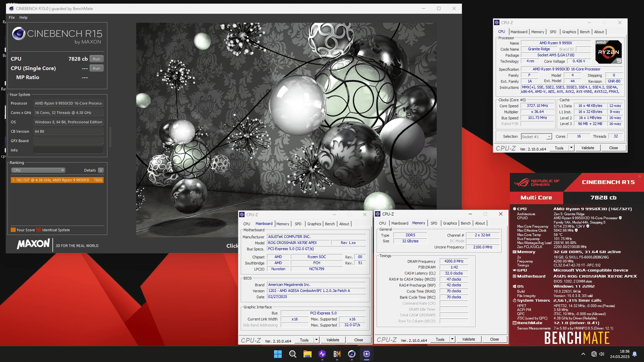Image resolution: width=644 pixels, height=362 pixels.
Task: Click the Cinebench taskbar icon
Action: point(352,354)
